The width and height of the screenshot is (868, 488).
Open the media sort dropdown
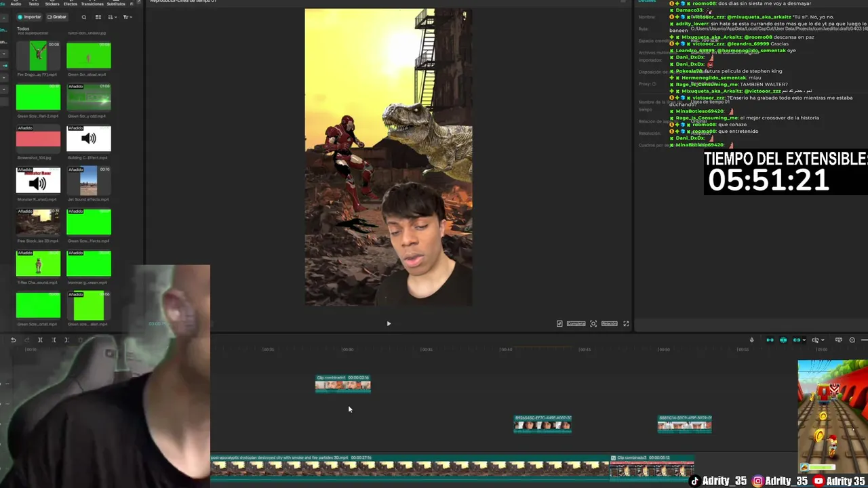click(x=112, y=17)
